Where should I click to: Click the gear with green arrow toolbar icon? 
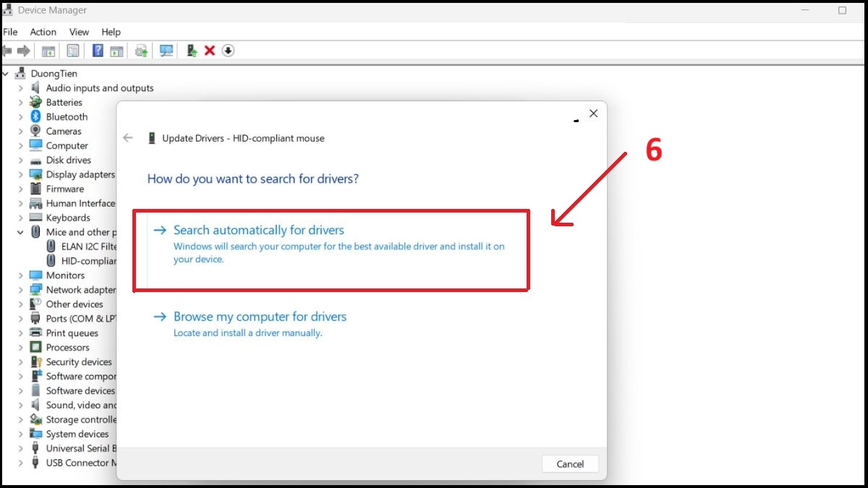point(141,51)
